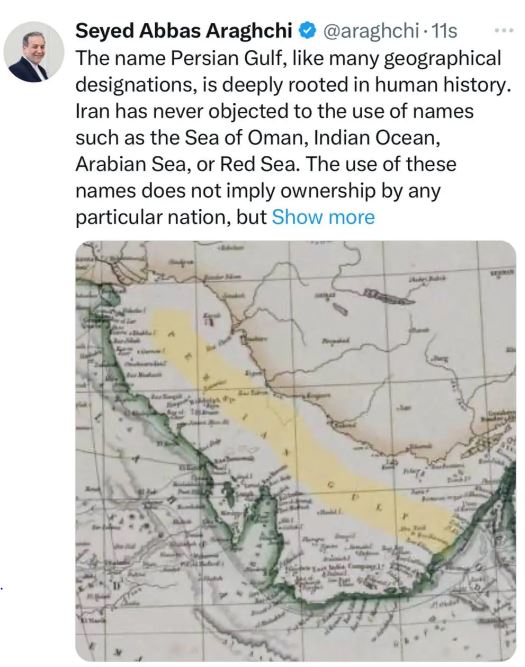Expand the tweet with Show more

click(x=323, y=217)
